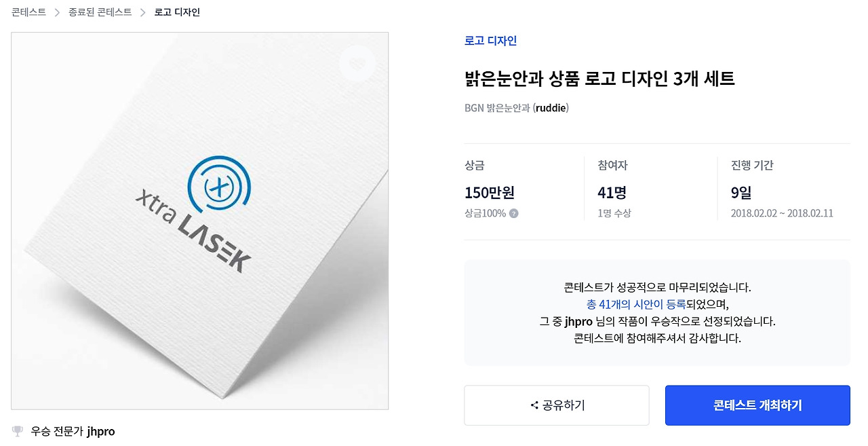
Task: Click the jhpro name below the image
Action: [x=101, y=431]
